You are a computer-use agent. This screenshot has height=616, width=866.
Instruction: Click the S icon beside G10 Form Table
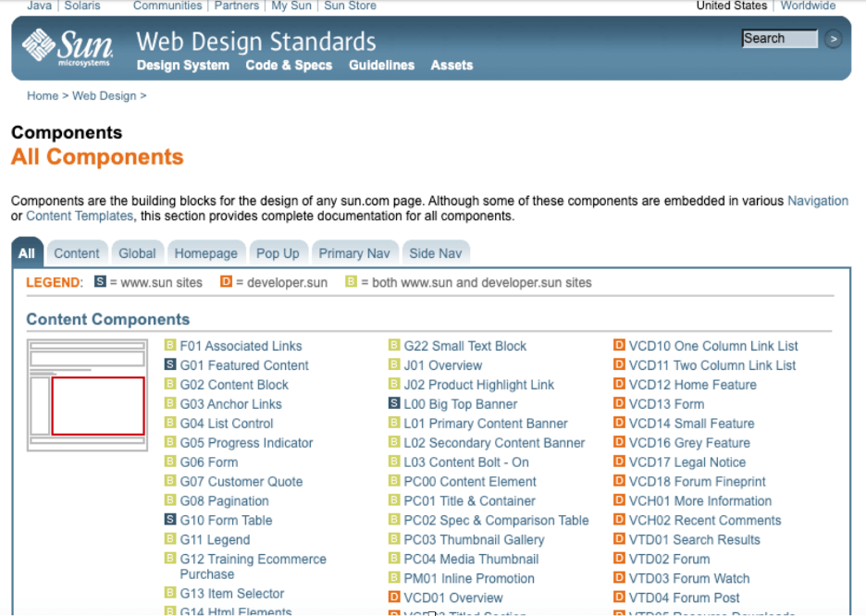click(170, 519)
